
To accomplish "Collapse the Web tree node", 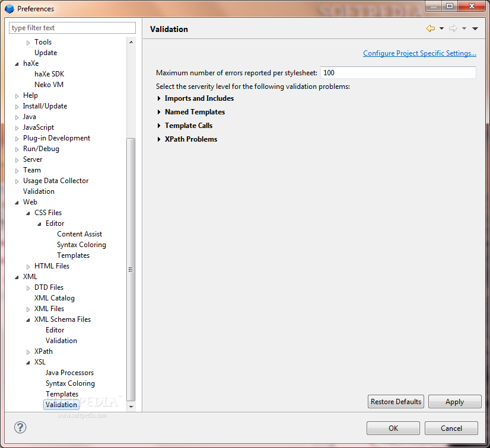I will (17, 203).
